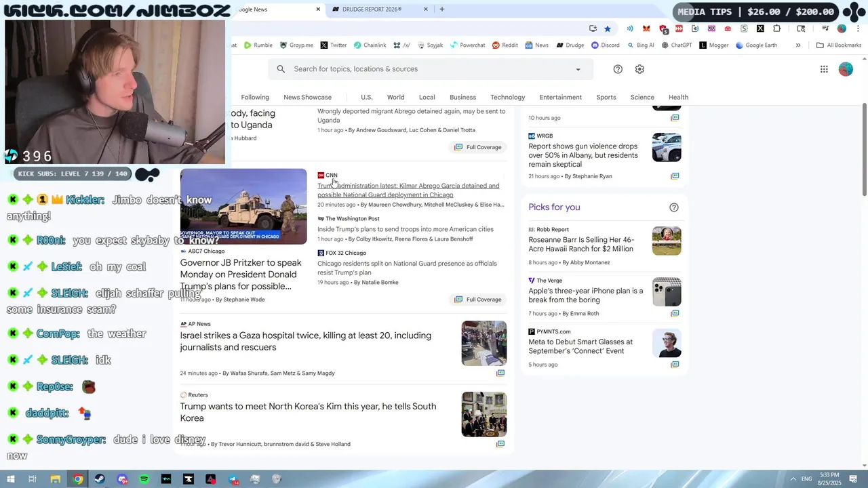868x488 pixels.
Task: Open help for Picks for you
Action: [674, 207]
